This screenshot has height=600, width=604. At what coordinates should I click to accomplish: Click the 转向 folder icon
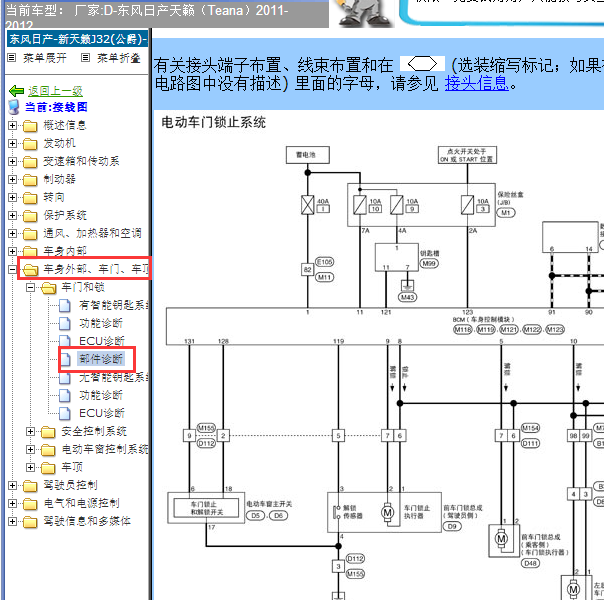30,198
